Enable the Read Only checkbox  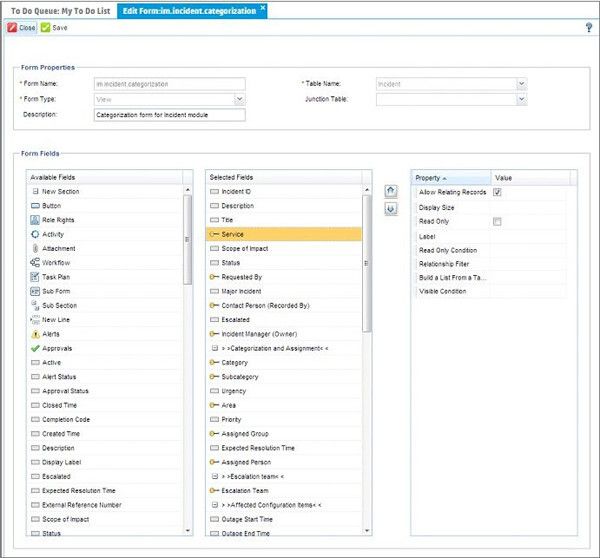coord(497,222)
